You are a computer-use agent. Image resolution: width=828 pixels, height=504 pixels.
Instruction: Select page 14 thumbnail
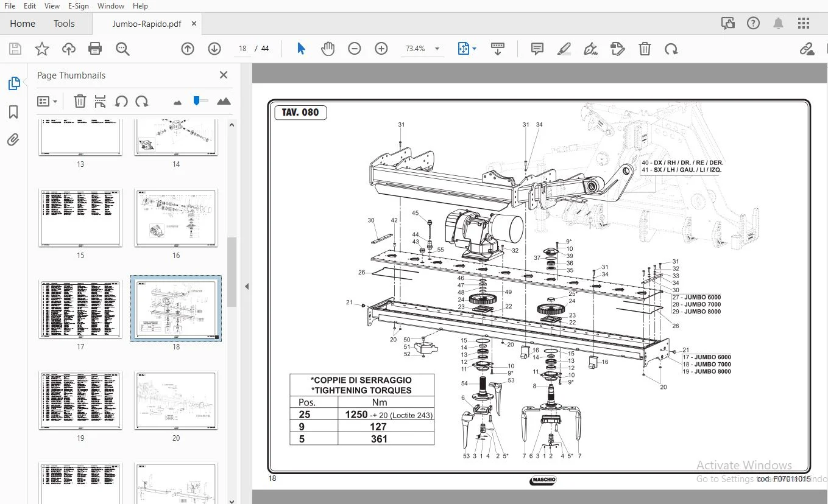[175, 138]
